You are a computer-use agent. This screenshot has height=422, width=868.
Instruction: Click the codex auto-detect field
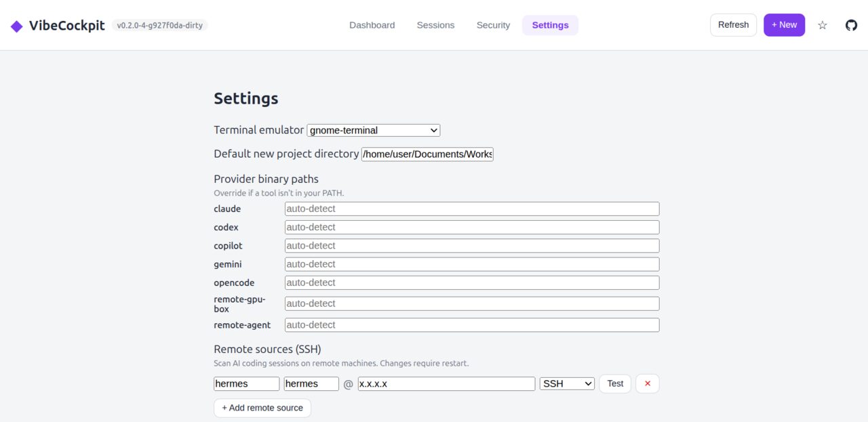pos(471,227)
